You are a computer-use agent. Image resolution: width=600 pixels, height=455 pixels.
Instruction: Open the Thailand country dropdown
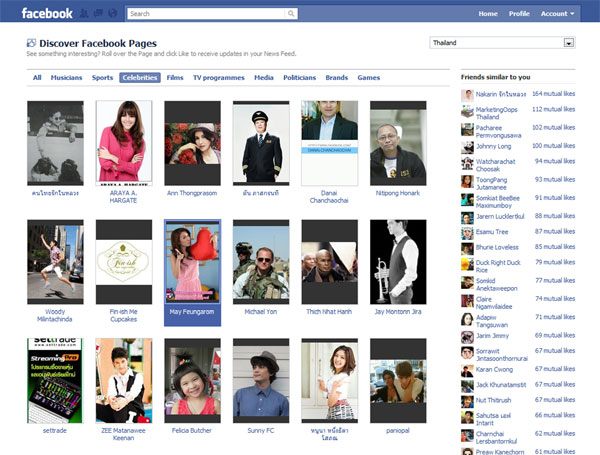[x=502, y=42]
